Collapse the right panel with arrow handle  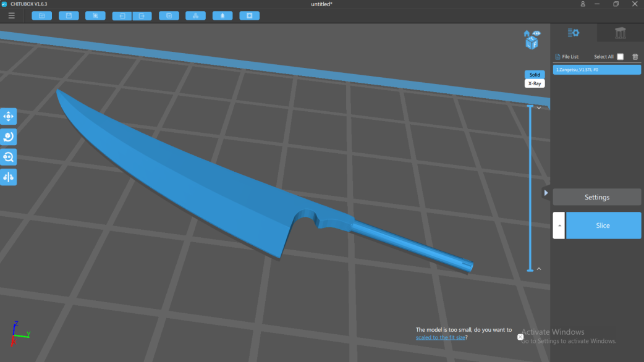pos(546,193)
